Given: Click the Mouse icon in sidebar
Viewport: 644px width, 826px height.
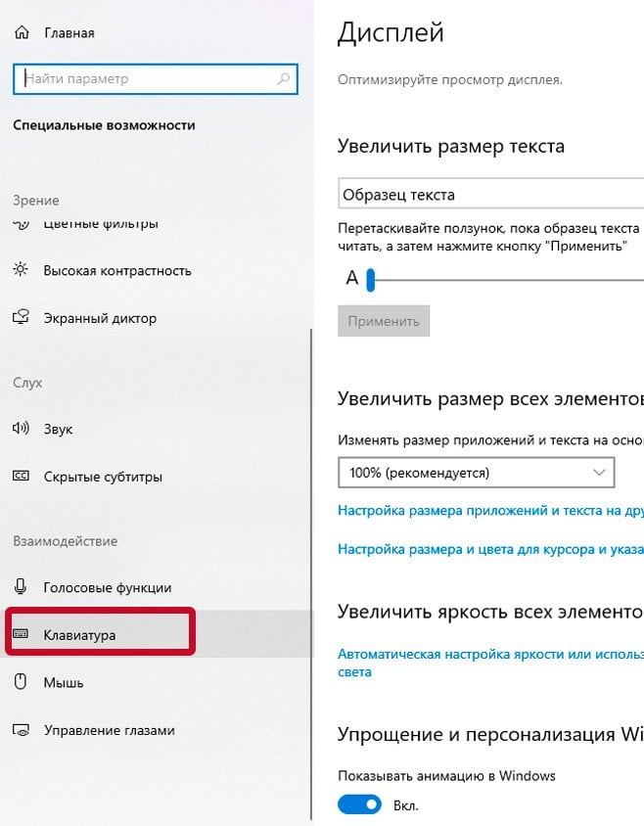Looking at the screenshot, I should pos(20,681).
